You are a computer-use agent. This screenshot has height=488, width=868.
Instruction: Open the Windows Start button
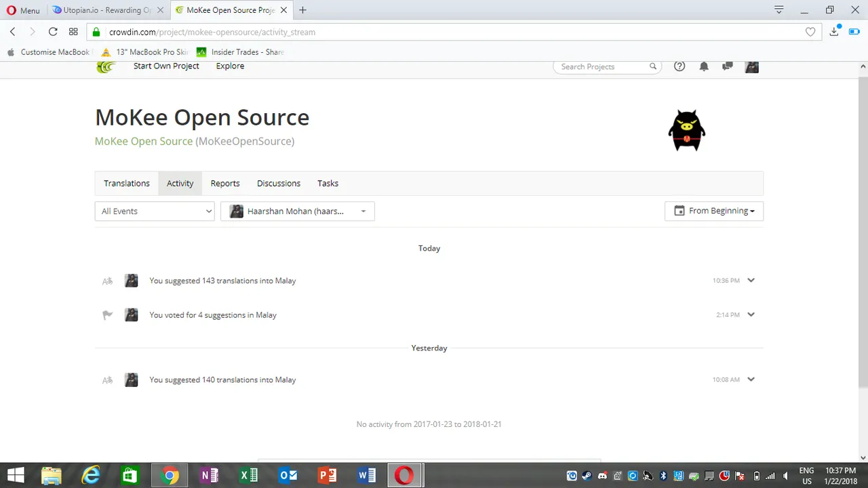tap(16, 475)
